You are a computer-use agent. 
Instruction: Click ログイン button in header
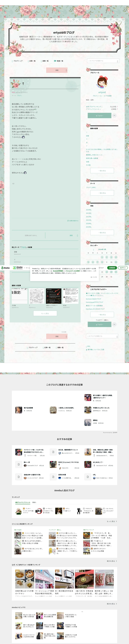tap(123, 268)
